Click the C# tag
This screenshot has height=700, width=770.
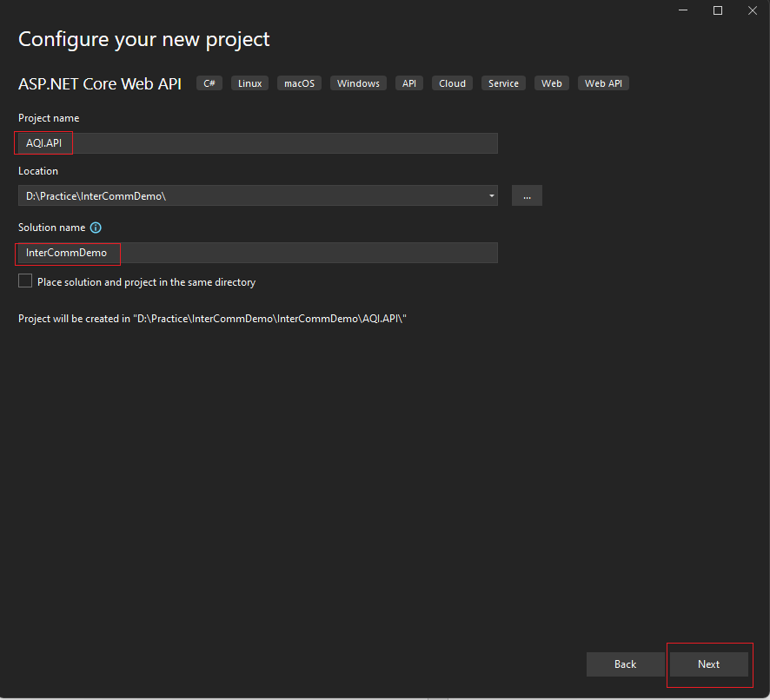[209, 83]
